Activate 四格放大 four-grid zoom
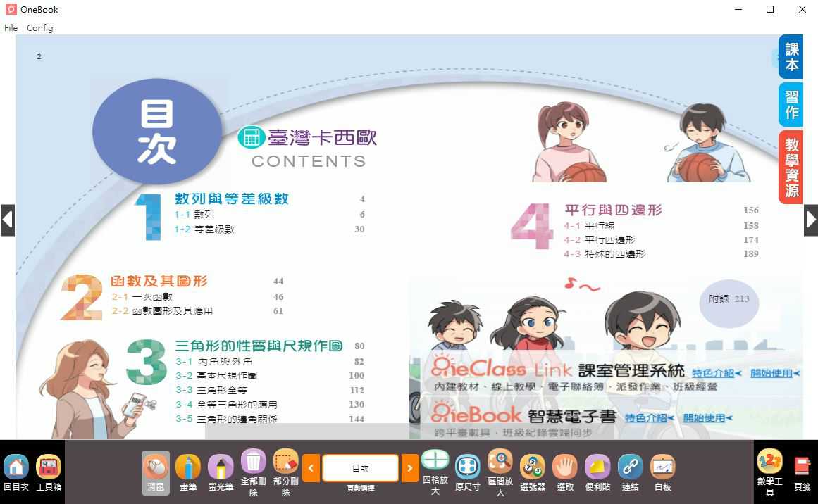 point(435,473)
